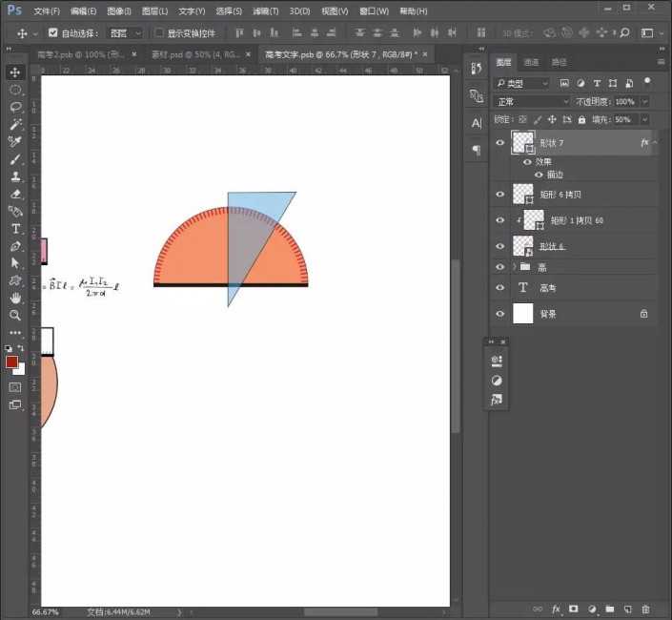672x620 pixels.
Task: Select the Magic Wand tool
Action: (x=15, y=124)
